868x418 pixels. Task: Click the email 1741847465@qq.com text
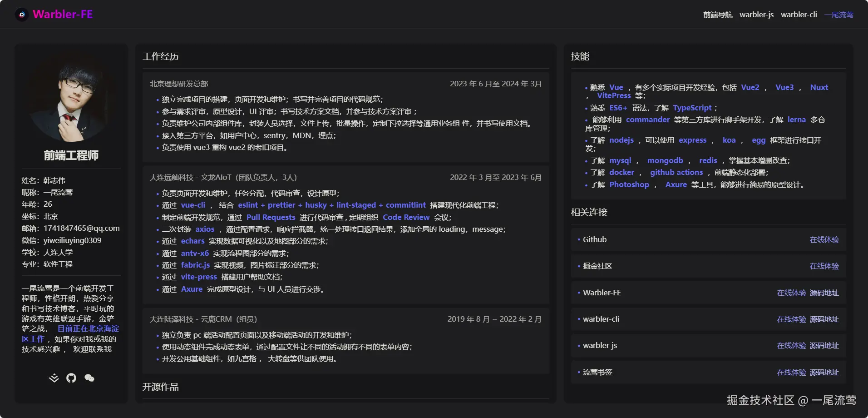82,228
